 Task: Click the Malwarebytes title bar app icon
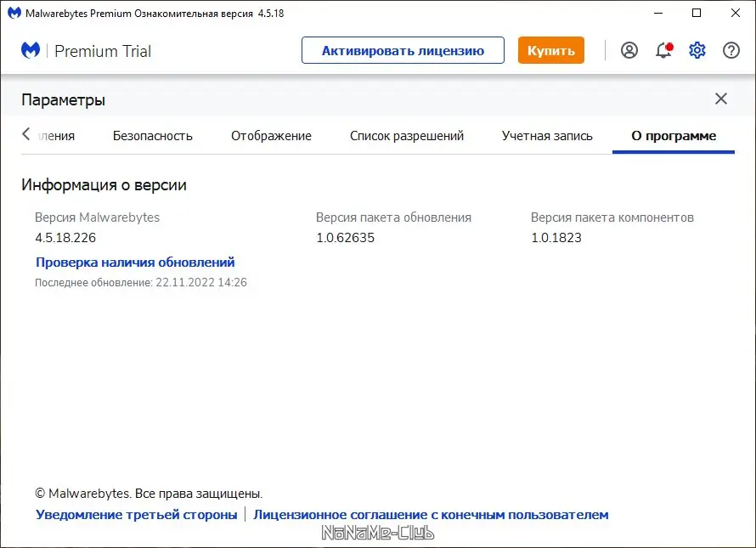pos(14,13)
